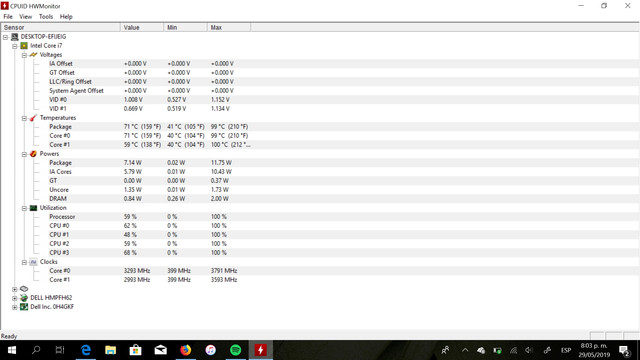Click the volume speaker tray icon
Screen dimensions: 640x360
(529, 350)
